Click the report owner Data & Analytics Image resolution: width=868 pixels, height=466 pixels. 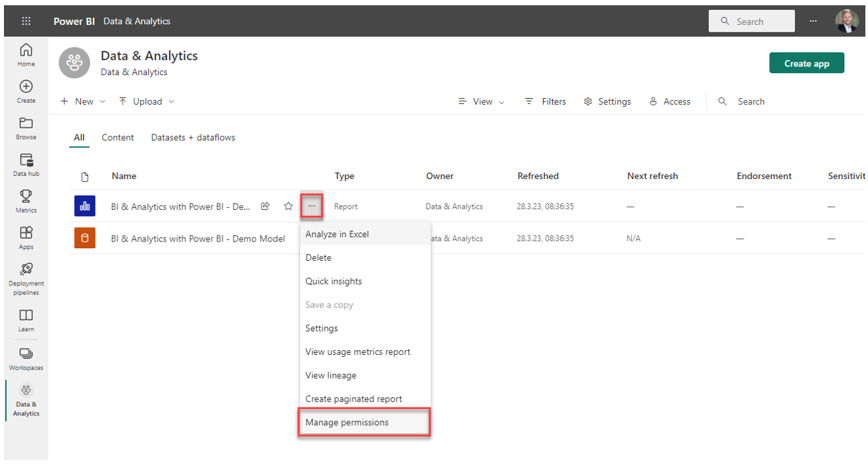point(454,207)
